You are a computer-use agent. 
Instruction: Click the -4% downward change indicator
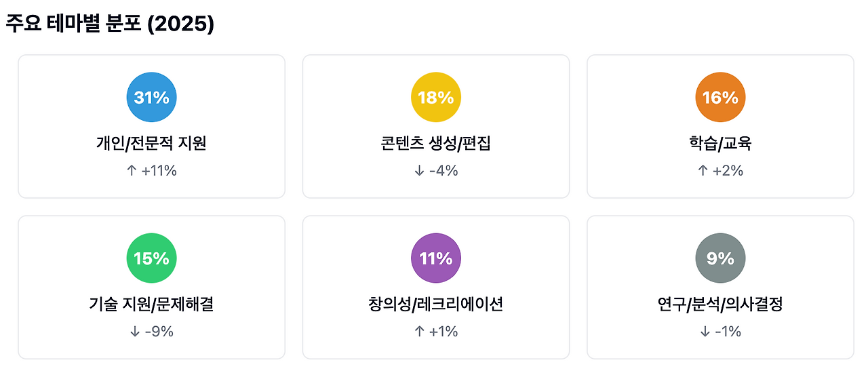(436, 171)
